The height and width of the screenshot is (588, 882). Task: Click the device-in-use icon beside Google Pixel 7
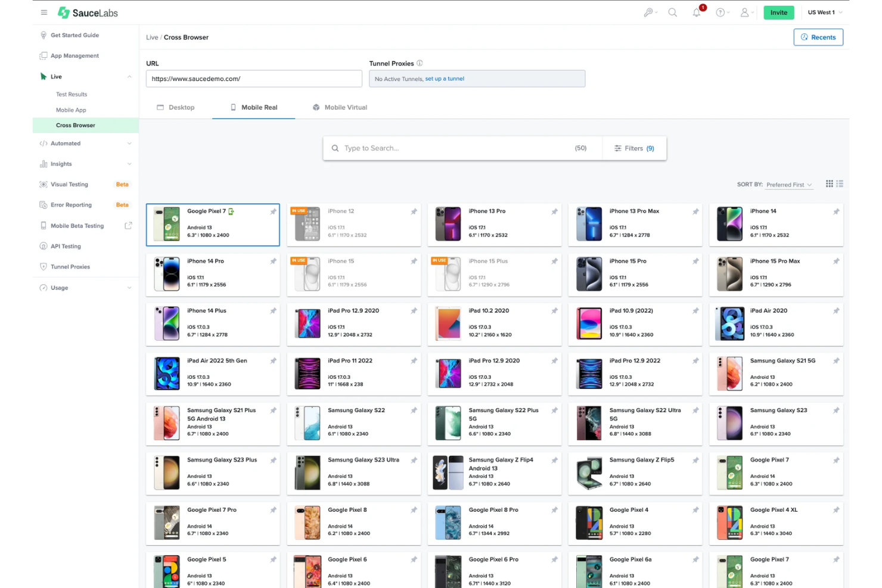(231, 211)
